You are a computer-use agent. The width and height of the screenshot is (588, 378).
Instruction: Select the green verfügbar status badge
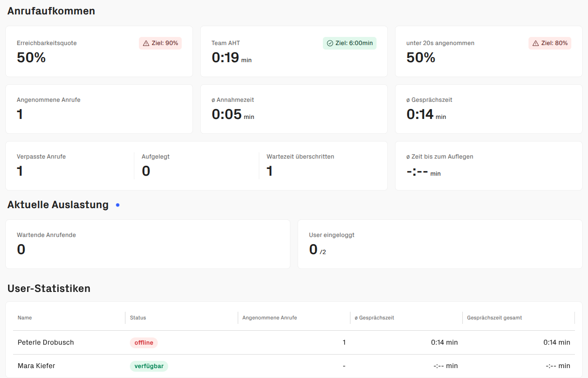(x=149, y=366)
